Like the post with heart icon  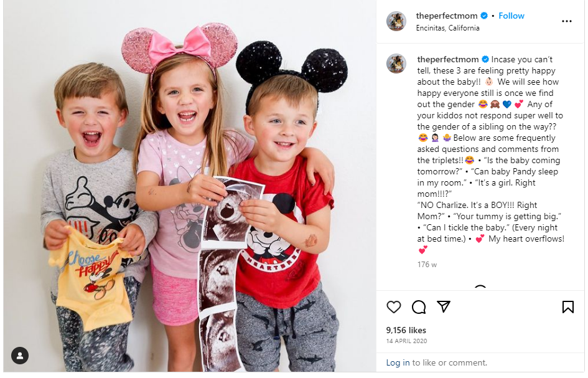tap(393, 307)
